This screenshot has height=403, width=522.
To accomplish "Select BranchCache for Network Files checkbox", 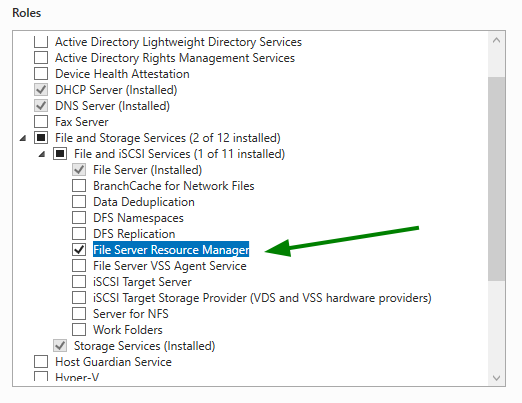I will 79,186.
